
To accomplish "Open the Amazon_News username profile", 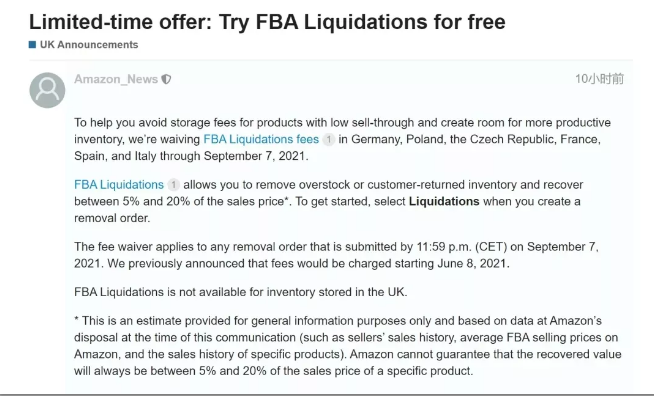I will [116, 79].
